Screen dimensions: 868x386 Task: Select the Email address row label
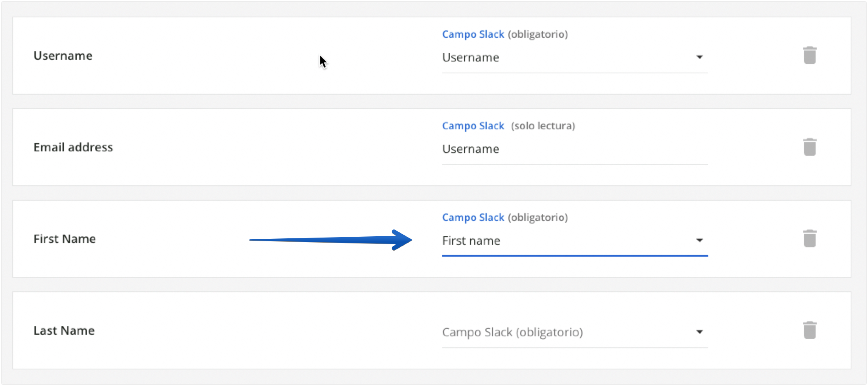pos(73,147)
